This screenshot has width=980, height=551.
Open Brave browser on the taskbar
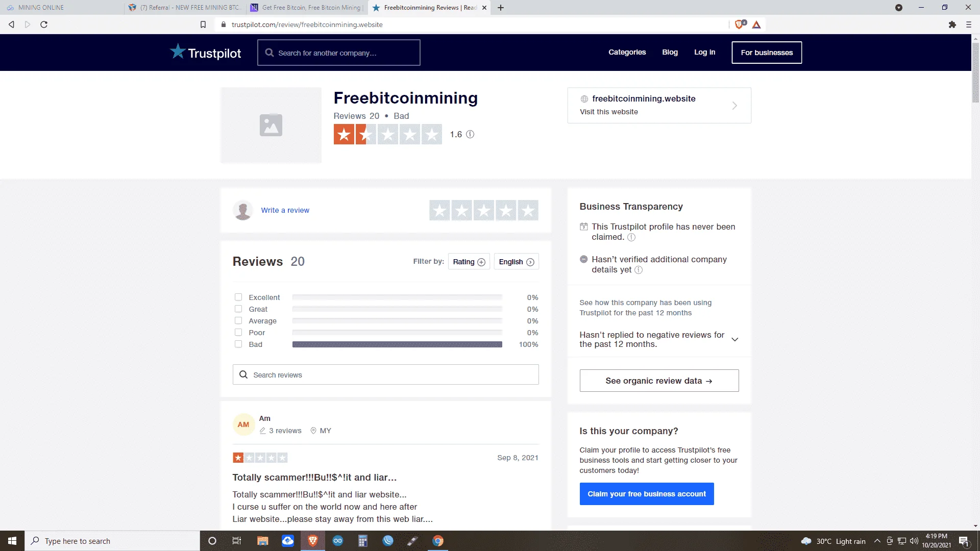(313, 541)
